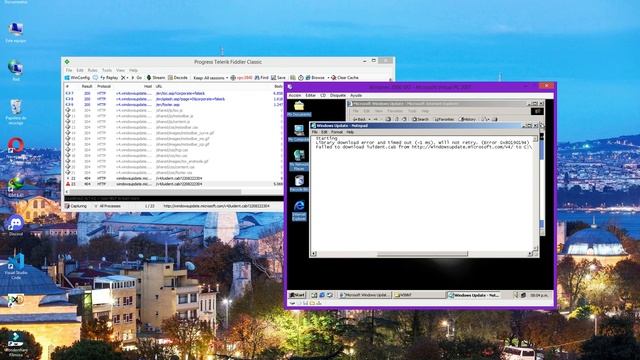Click All Processes filter in Fiddler status bar
Viewport: 640px width, 360px height.
point(108,206)
